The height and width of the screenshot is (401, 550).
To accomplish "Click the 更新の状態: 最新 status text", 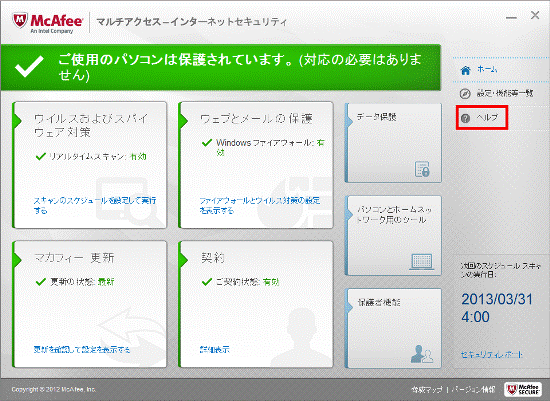I will click(x=82, y=281).
